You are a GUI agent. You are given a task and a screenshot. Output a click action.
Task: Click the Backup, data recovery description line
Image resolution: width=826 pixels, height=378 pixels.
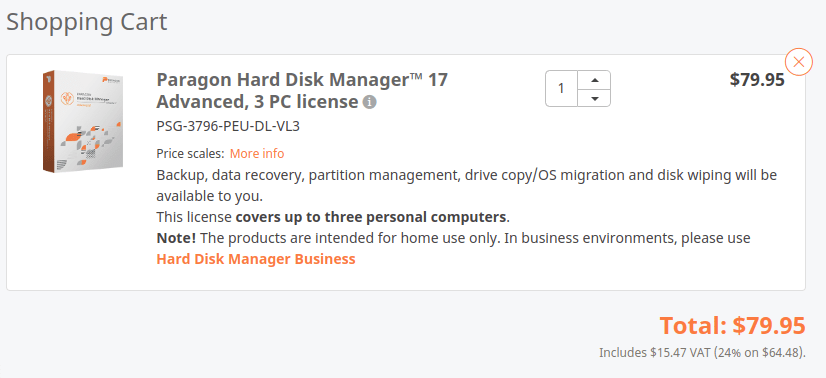click(467, 175)
